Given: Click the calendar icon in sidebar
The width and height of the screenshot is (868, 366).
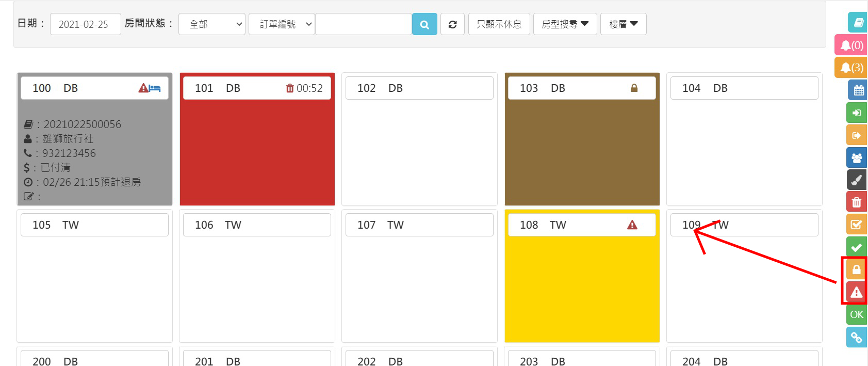Looking at the screenshot, I should click(857, 90).
